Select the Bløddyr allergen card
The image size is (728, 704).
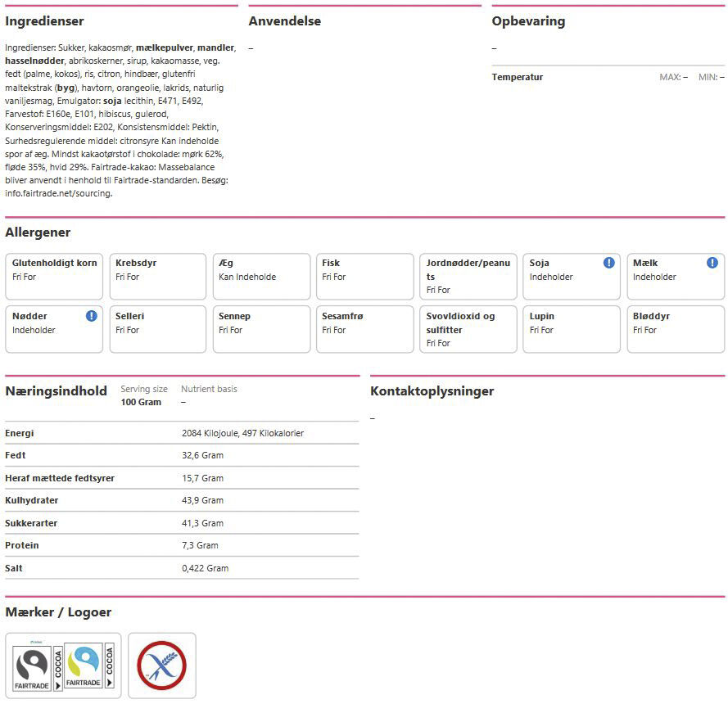click(x=676, y=330)
